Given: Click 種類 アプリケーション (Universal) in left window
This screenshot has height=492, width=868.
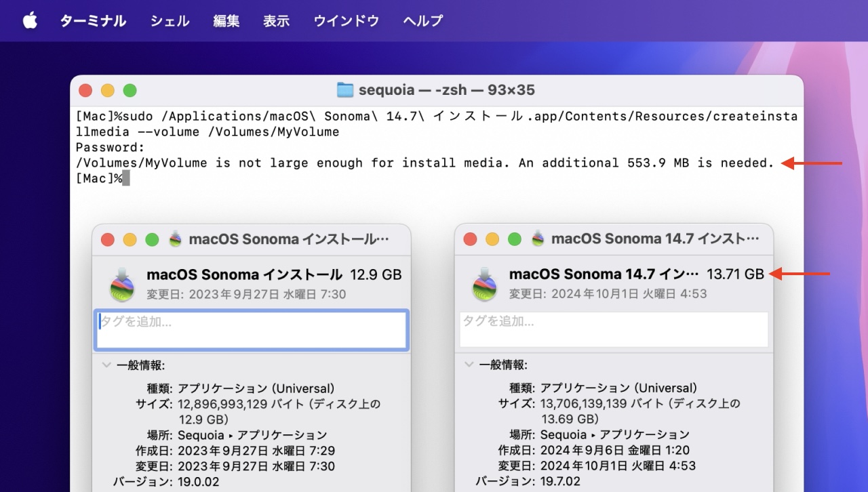Looking at the screenshot, I should click(x=256, y=388).
